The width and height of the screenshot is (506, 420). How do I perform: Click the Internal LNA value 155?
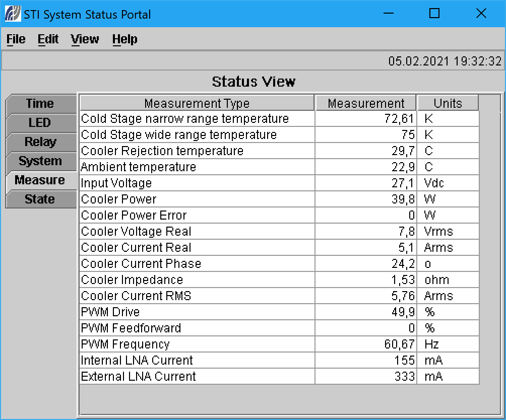pyautogui.click(x=404, y=361)
